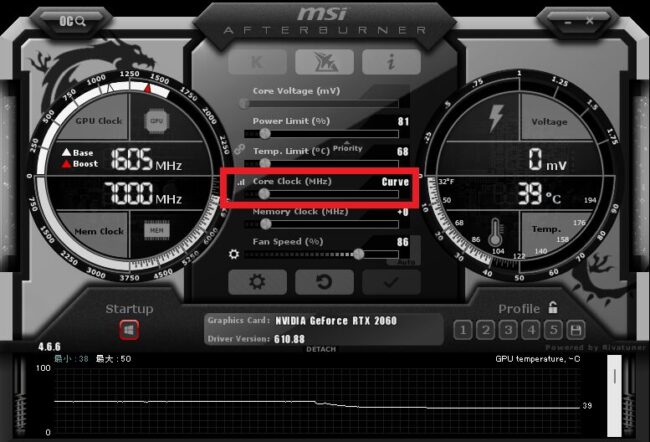Click the thermometer temperature icon
This screenshot has height=442, width=650.
click(495, 232)
